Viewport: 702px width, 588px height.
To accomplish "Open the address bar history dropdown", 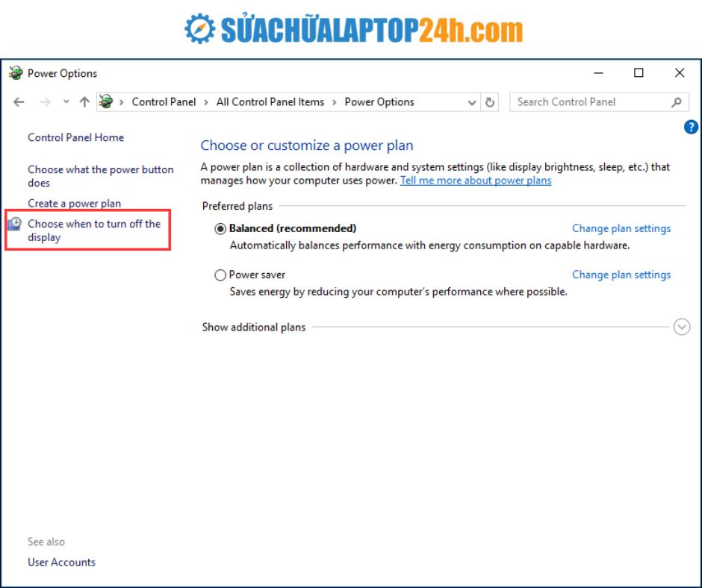I will tap(472, 102).
